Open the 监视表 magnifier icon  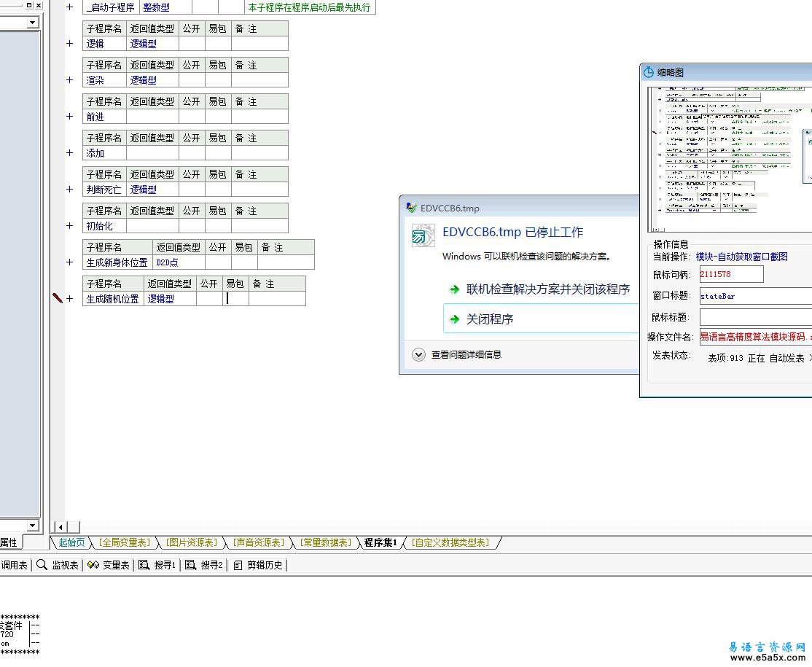(42, 565)
